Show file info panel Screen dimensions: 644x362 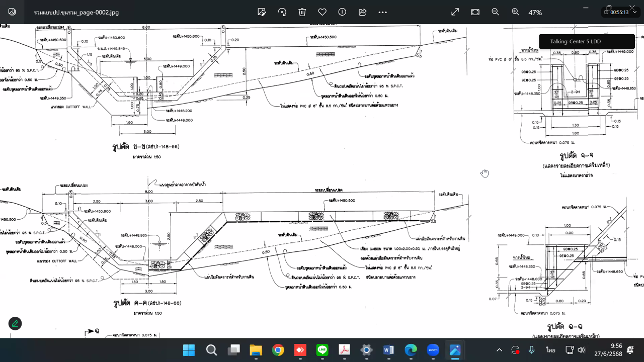click(342, 12)
